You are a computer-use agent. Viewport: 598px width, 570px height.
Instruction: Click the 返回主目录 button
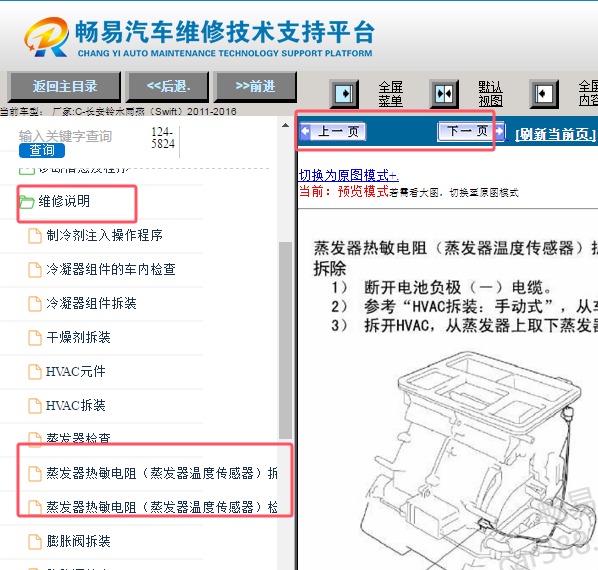pyautogui.click(x=64, y=87)
